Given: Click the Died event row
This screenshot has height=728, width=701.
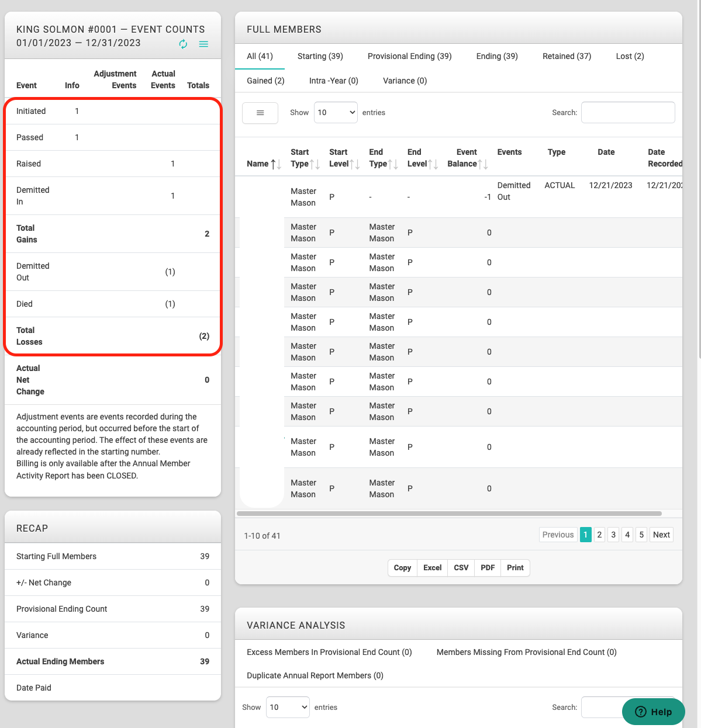Looking at the screenshot, I should pyautogui.click(x=113, y=304).
